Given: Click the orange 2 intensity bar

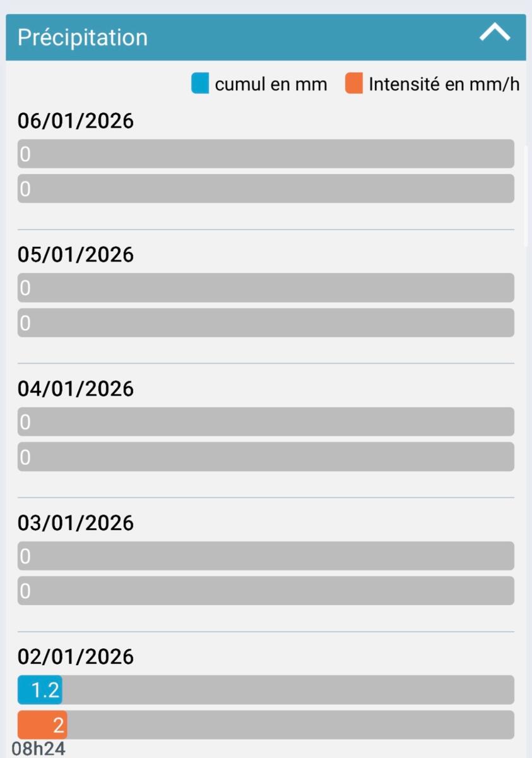Looking at the screenshot, I should 42,725.
